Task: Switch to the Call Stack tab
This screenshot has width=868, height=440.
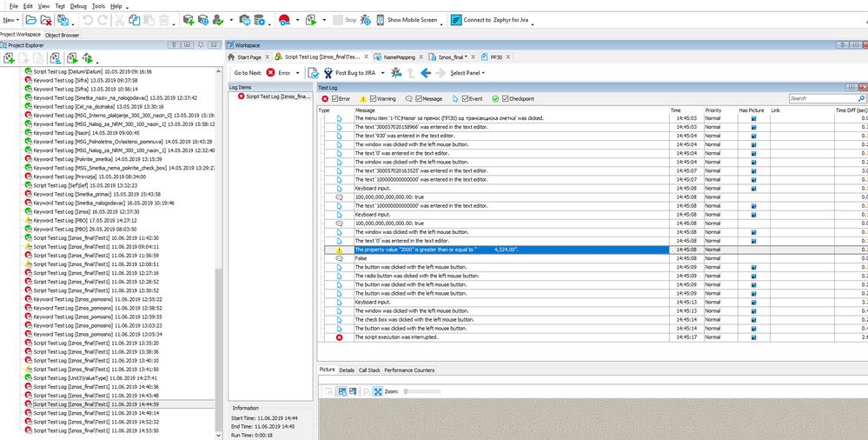Action: 369,370
